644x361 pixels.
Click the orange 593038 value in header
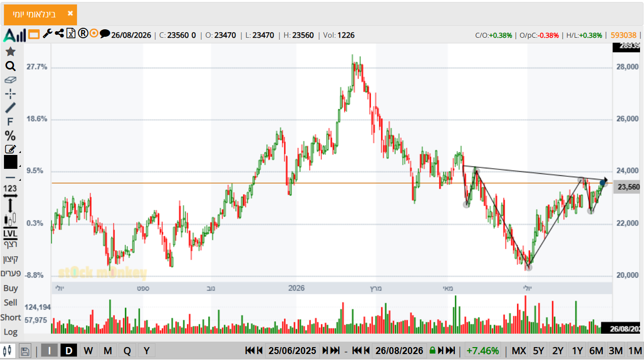(624, 35)
